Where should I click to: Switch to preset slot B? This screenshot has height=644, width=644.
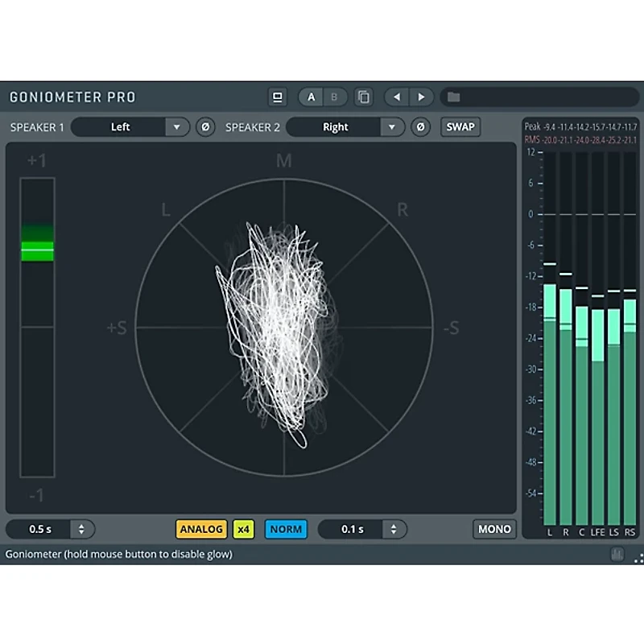click(334, 97)
